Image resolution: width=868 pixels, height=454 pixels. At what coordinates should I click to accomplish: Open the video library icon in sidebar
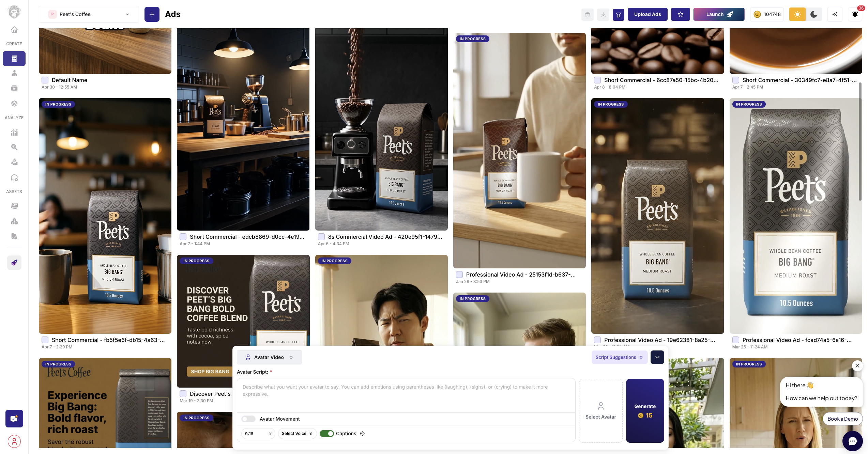[14, 88]
